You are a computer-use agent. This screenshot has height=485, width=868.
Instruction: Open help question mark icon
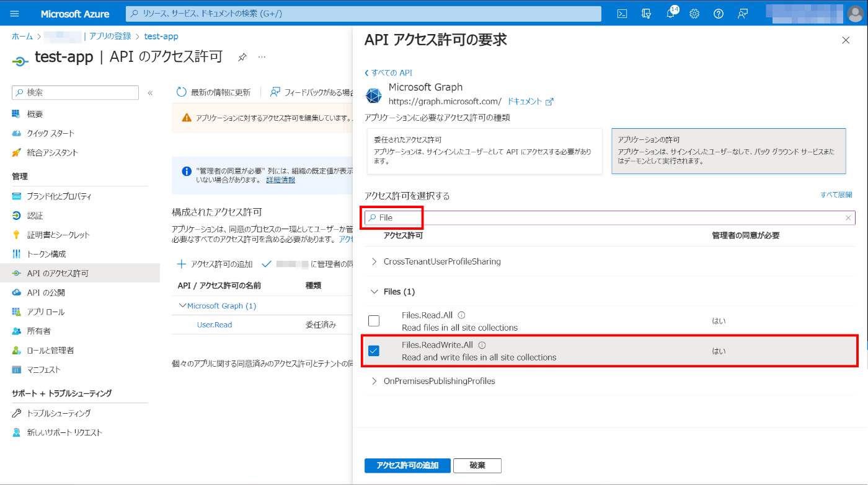coord(719,14)
